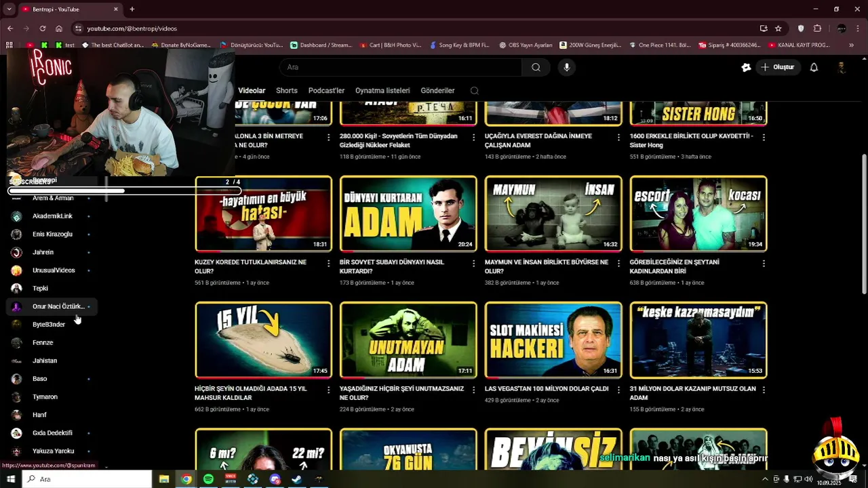Click the Windows taskbar search box
The height and width of the screenshot is (488, 868).
(x=87, y=479)
